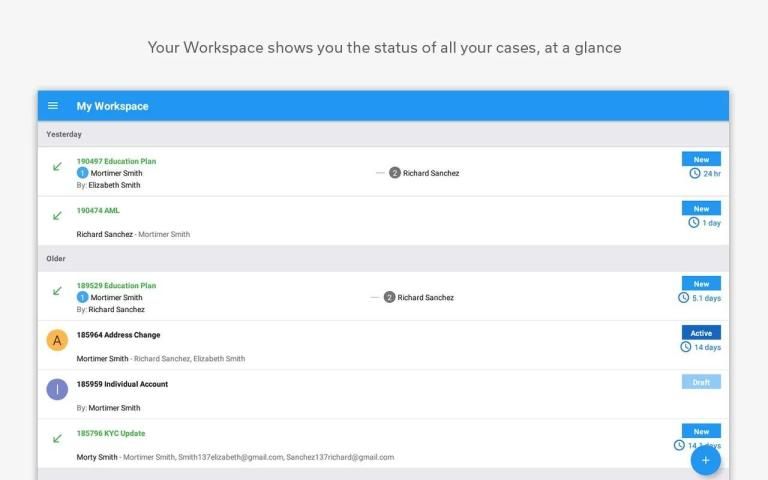The image size is (768, 480).
Task: Open case 190497 Education Plan
Action: (x=116, y=161)
